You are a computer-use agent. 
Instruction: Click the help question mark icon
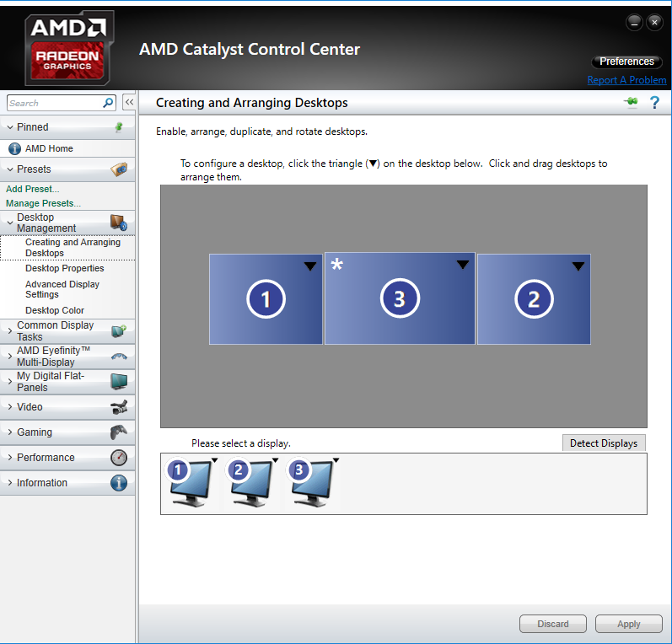(654, 103)
